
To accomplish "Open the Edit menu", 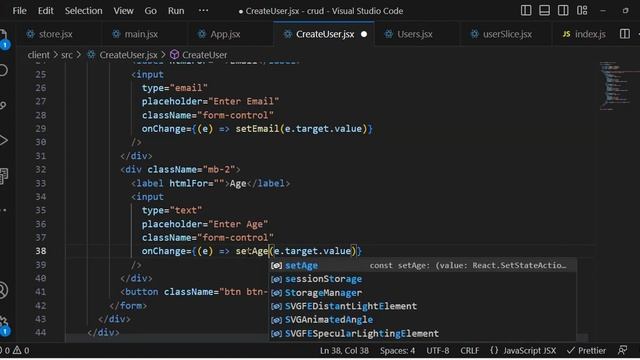I will tap(45, 11).
